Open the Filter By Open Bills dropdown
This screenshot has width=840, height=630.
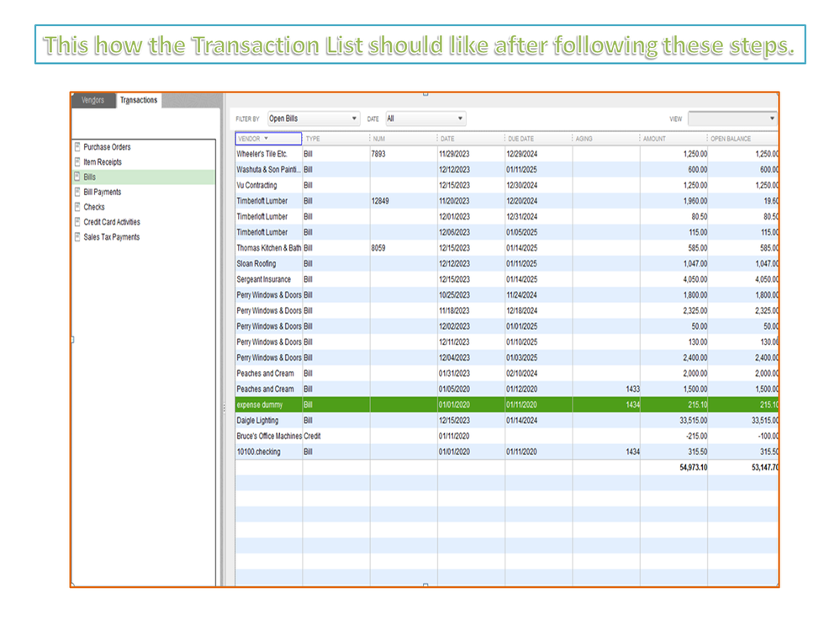tap(314, 119)
